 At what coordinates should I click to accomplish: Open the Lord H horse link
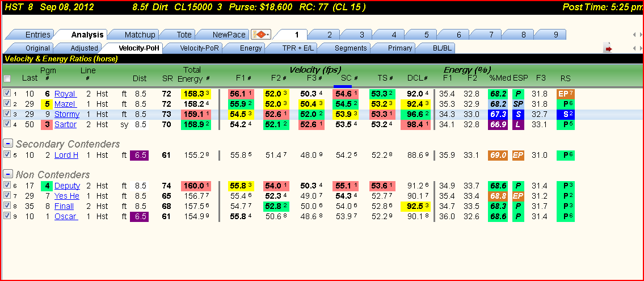(66, 155)
